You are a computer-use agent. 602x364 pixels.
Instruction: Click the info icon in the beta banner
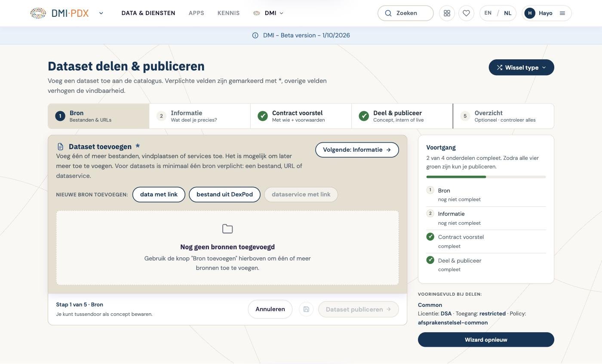(x=255, y=35)
